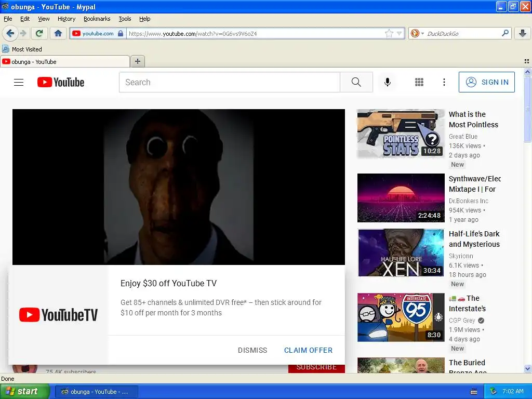Viewport: 532px width, 399px height.
Task: Focus the YouTube Search field
Action: 229,82
